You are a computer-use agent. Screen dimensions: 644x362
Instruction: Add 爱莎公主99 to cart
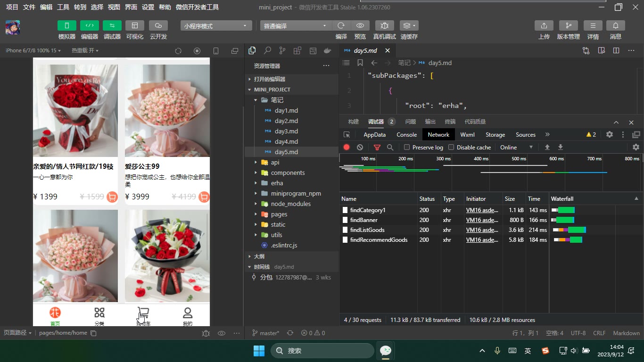pyautogui.click(x=204, y=197)
